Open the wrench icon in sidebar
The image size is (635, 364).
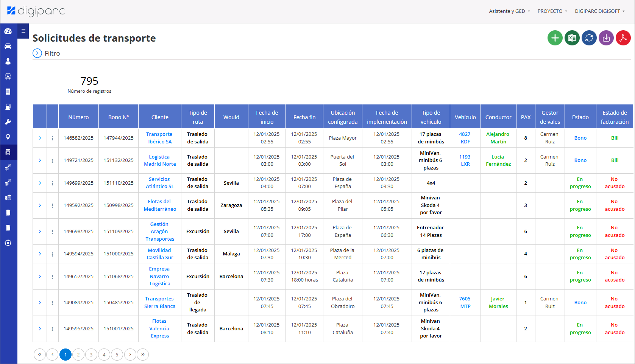(8, 122)
